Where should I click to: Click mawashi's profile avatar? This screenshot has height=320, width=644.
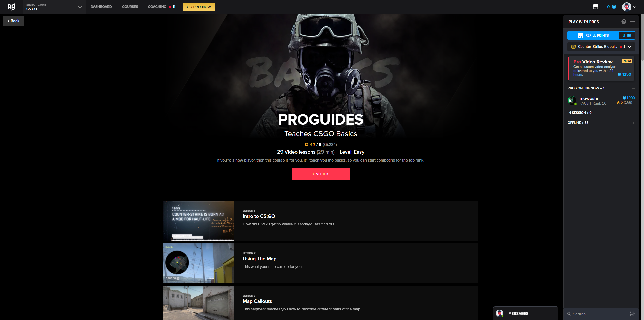point(572,100)
